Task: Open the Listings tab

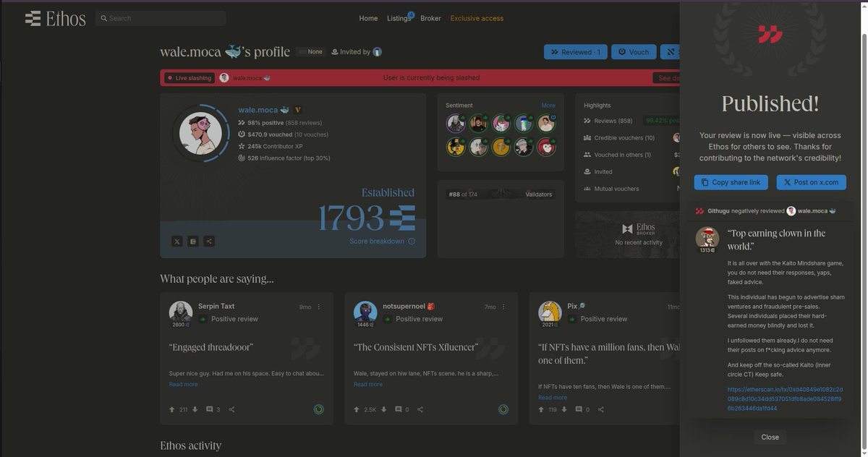Action: click(399, 18)
